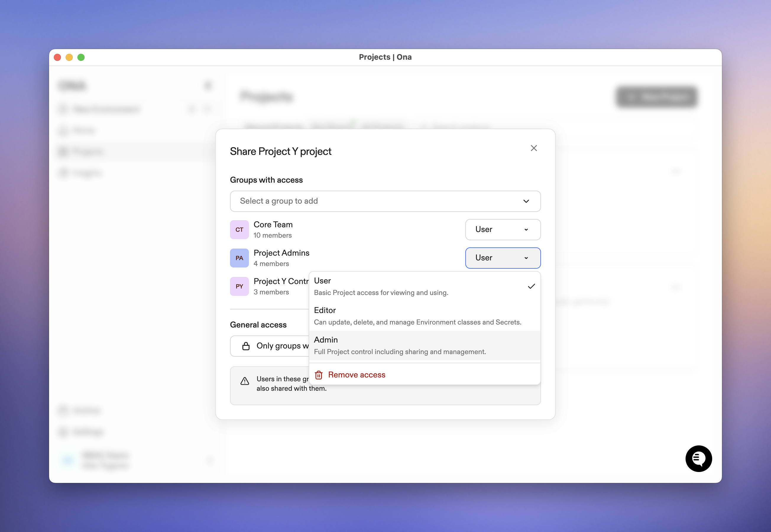Click the chevron in the group selector

click(526, 201)
